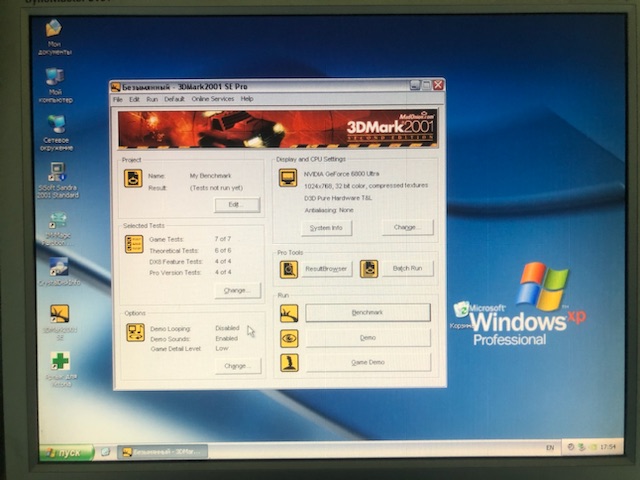The height and width of the screenshot is (480, 640).
Task: Start Batch Run
Action: (x=407, y=269)
